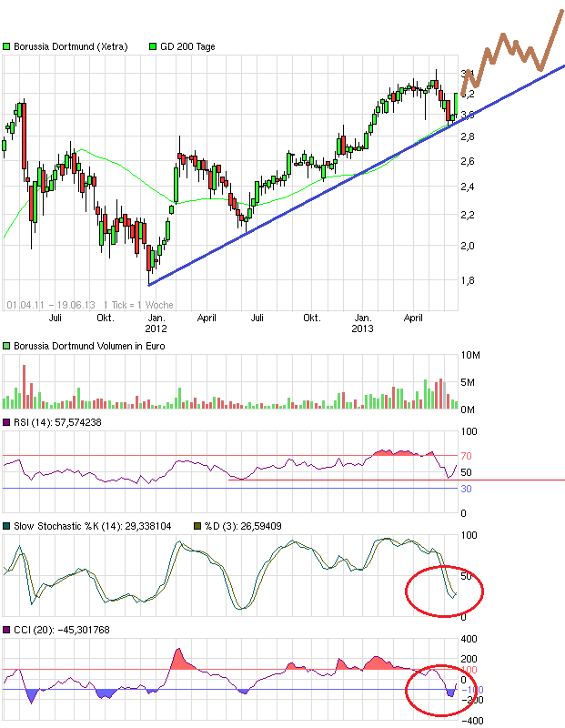Click the olive legend square for %D (3)

point(197,526)
